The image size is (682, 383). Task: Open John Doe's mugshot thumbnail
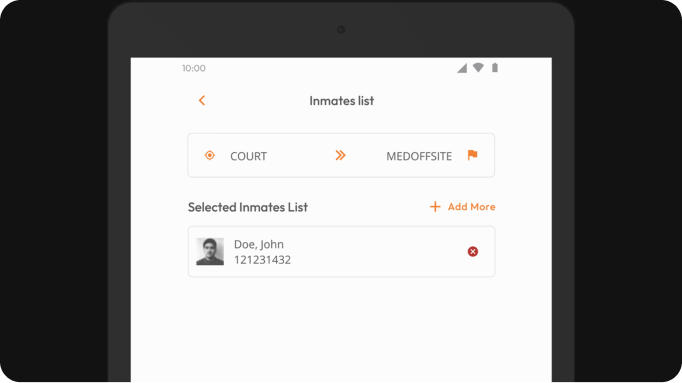tap(210, 251)
